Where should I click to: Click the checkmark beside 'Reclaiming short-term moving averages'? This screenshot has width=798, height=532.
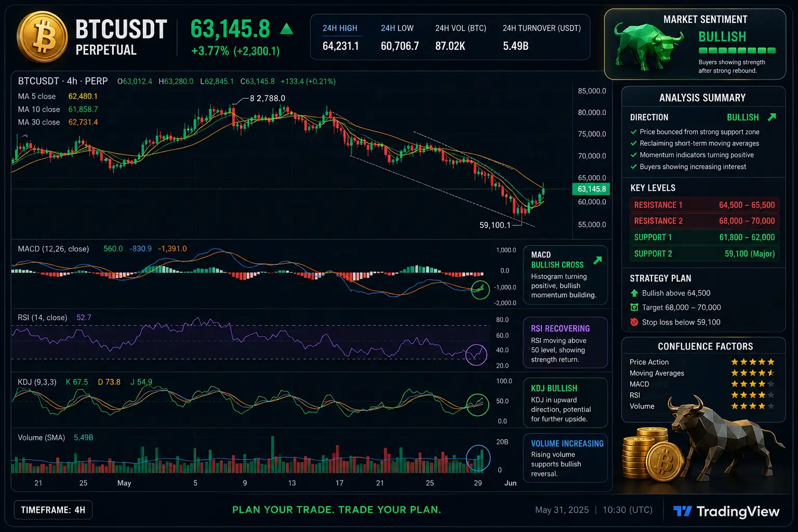[x=633, y=143]
